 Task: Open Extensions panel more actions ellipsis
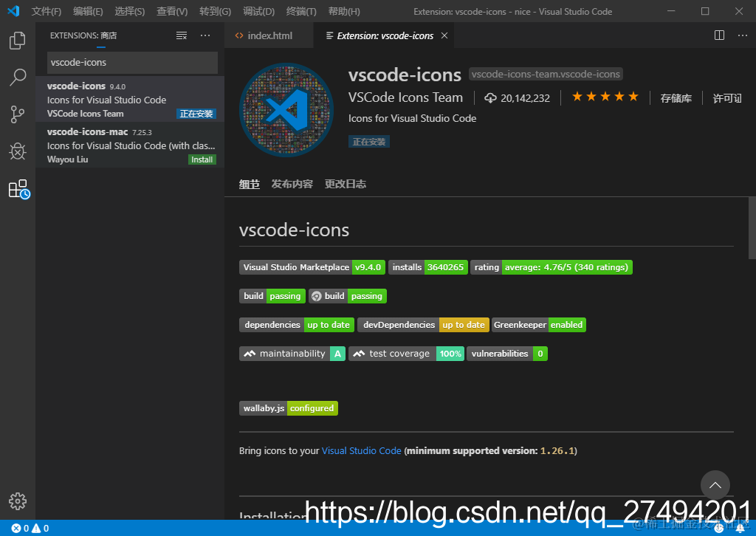click(205, 35)
